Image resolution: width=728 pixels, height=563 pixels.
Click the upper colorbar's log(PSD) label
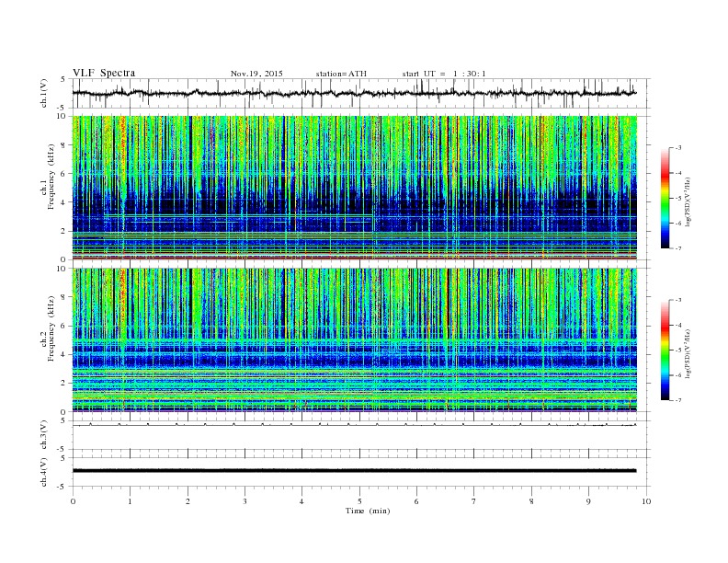click(688, 201)
